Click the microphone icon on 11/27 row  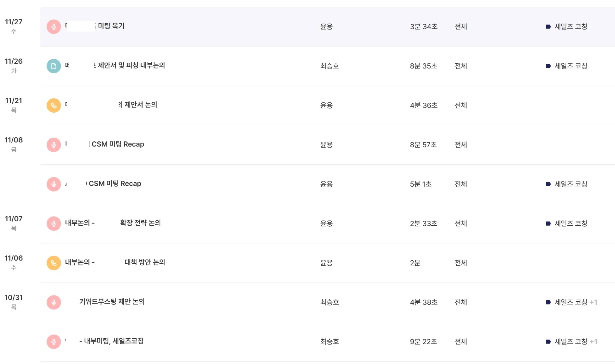54,27
